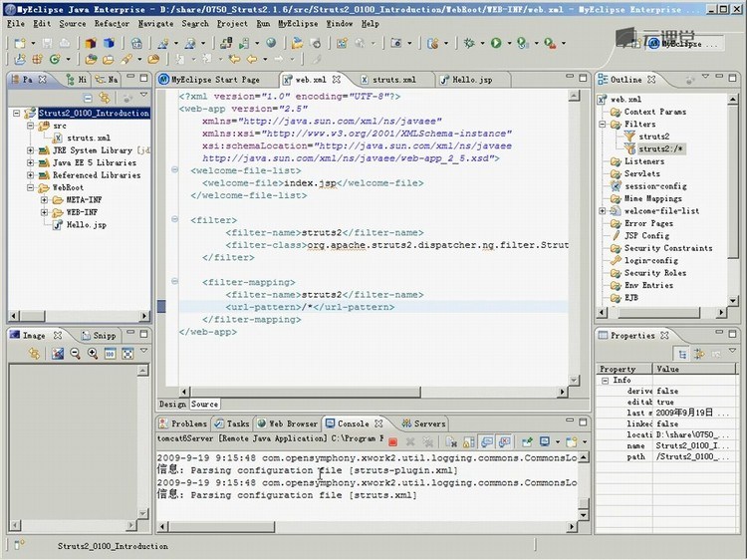The image size is (747, 560).
Task: Click the Last Edit Location arrow icon
Action: click(234, 59)
